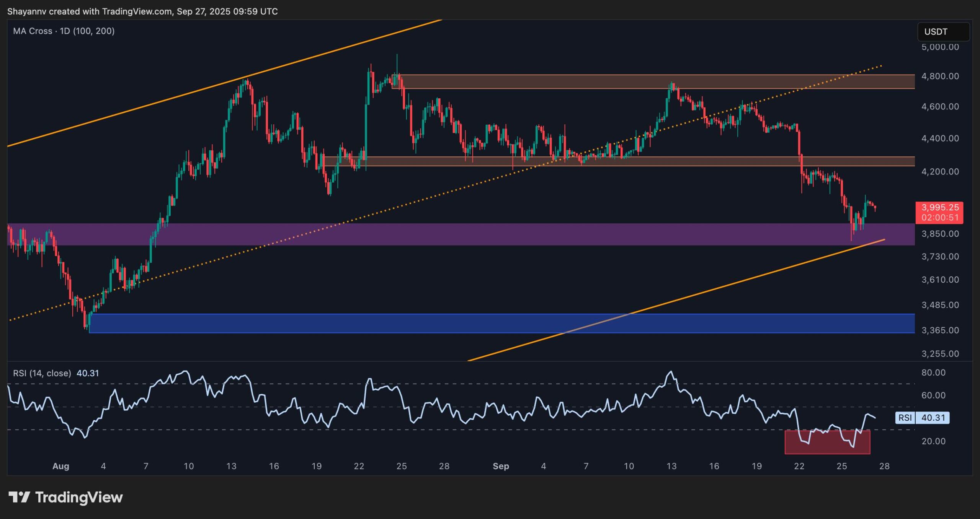980x519 pixels.
Task: Click the TradingView logo icon
Action: tap(19, 497)
